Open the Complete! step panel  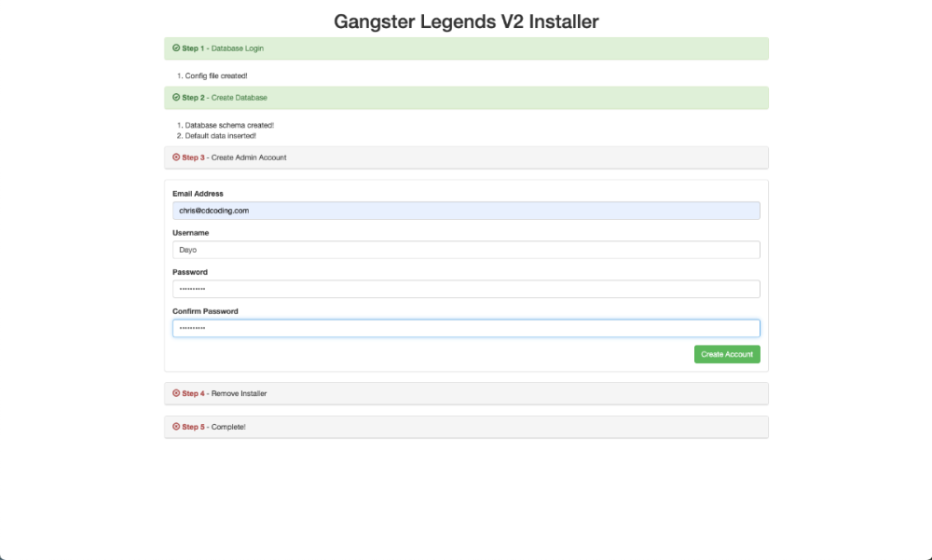pyautogui.click(x=466, y=427)
